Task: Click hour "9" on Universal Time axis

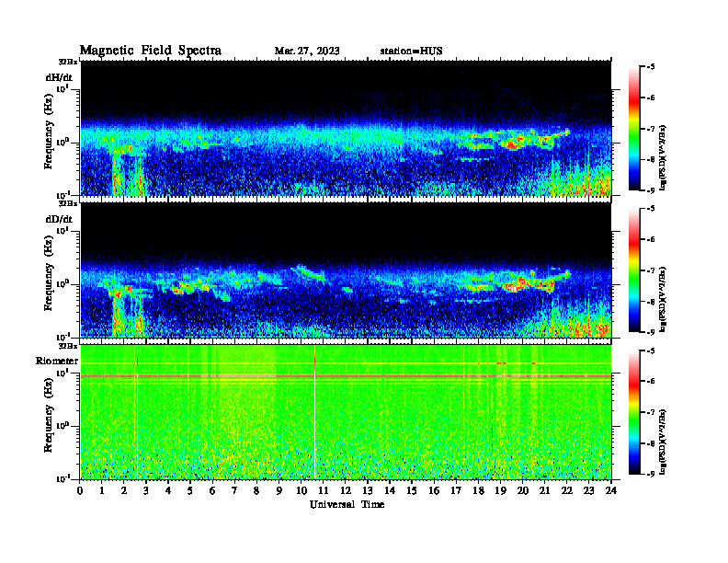Action: (279, 490)
